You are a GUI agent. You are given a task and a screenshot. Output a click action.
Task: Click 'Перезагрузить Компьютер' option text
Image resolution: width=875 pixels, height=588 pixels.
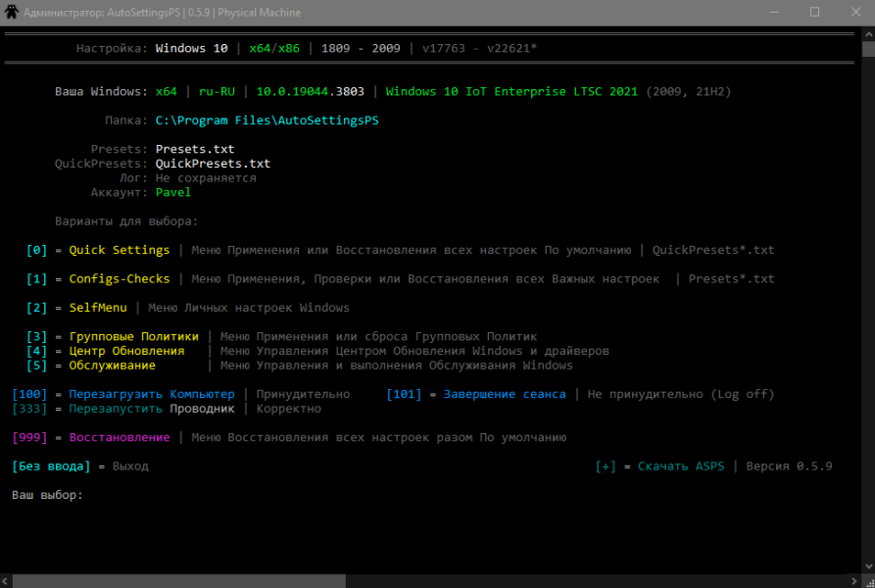point(152,394)
